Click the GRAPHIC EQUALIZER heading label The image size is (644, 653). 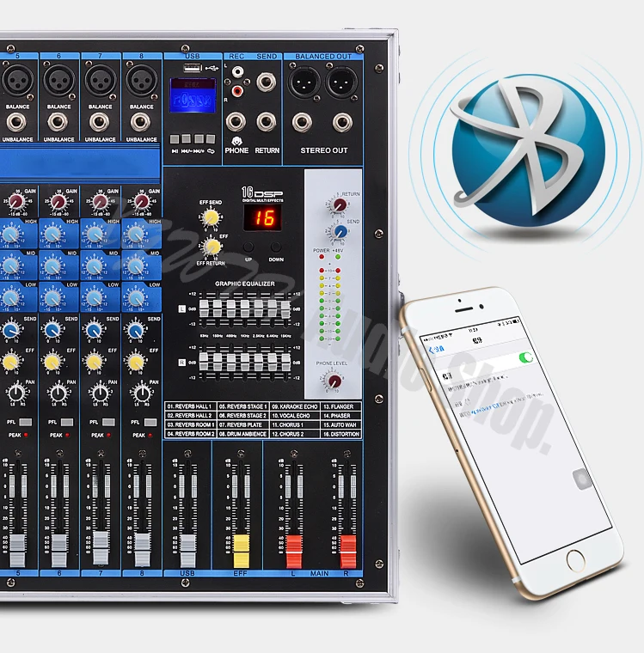click(x=245, y=284)
